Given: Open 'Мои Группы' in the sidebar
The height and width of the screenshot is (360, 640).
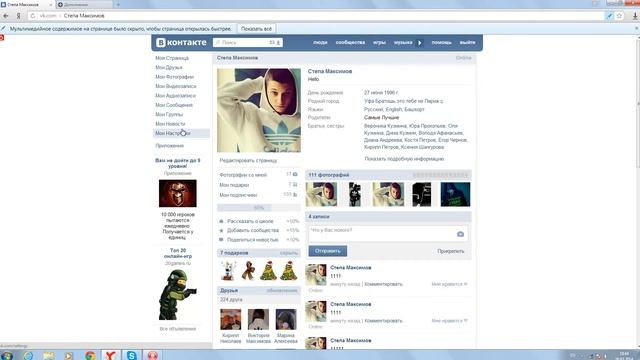Looking at the screenshot, I should [169, 114].
